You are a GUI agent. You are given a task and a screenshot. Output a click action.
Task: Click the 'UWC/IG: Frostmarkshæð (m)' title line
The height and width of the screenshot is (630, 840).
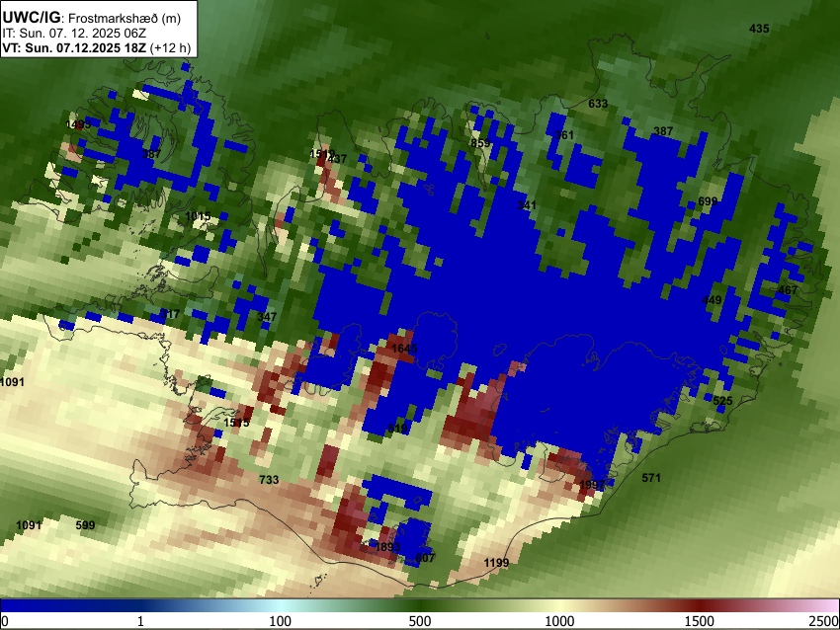point(92,18)
